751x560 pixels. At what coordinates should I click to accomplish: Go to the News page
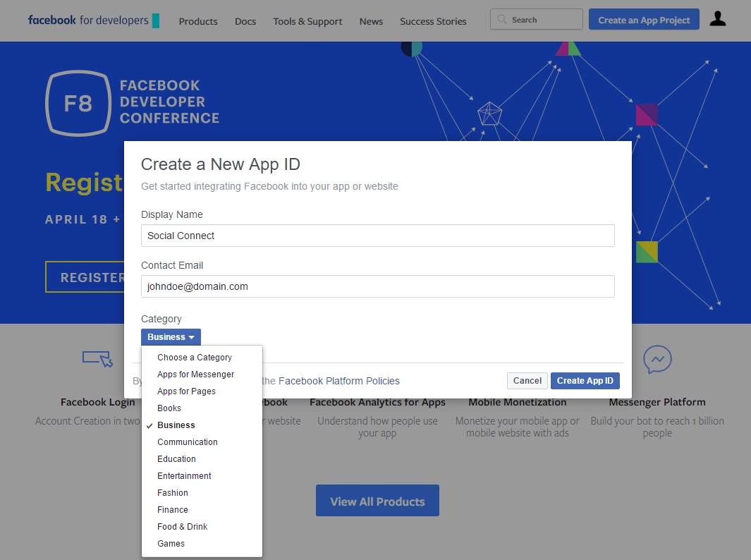point(371,22)
